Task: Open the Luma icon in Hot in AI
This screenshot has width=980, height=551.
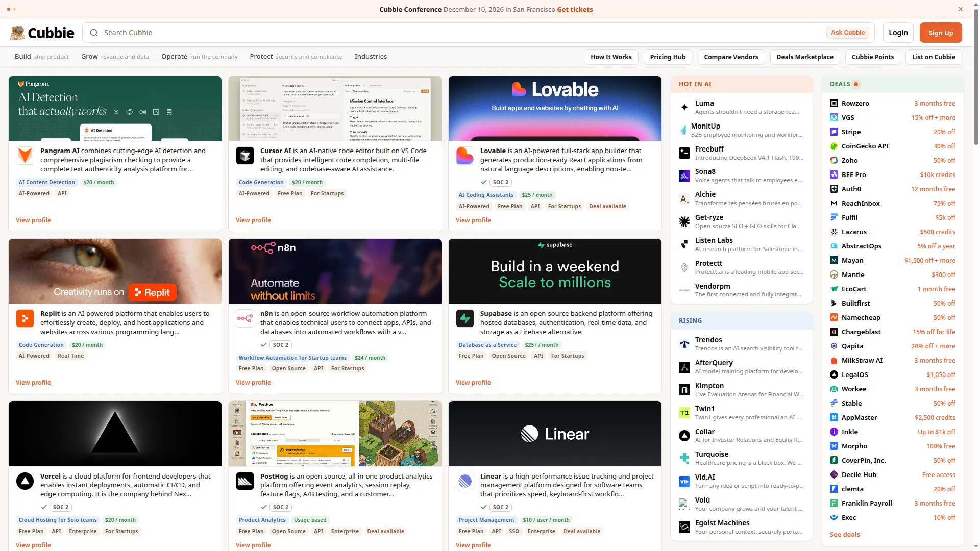Action: click(x=684, y=107)
